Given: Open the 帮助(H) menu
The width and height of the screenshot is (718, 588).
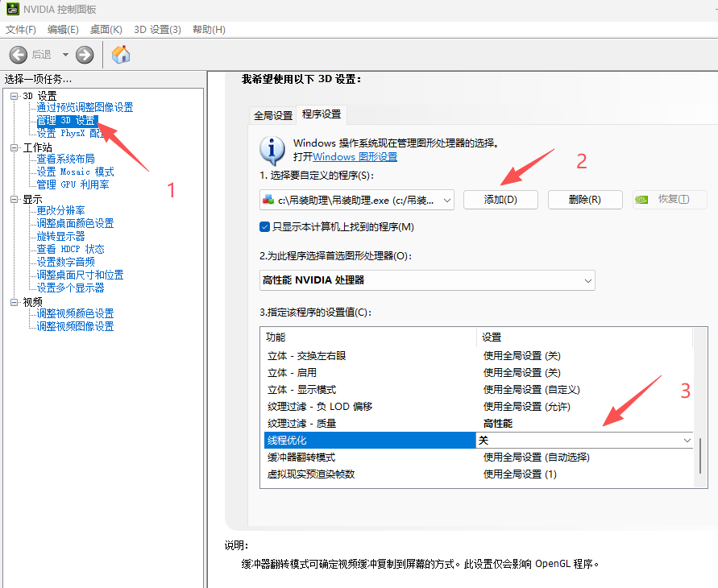Looking at the screenshot, I should click(209, 30).
